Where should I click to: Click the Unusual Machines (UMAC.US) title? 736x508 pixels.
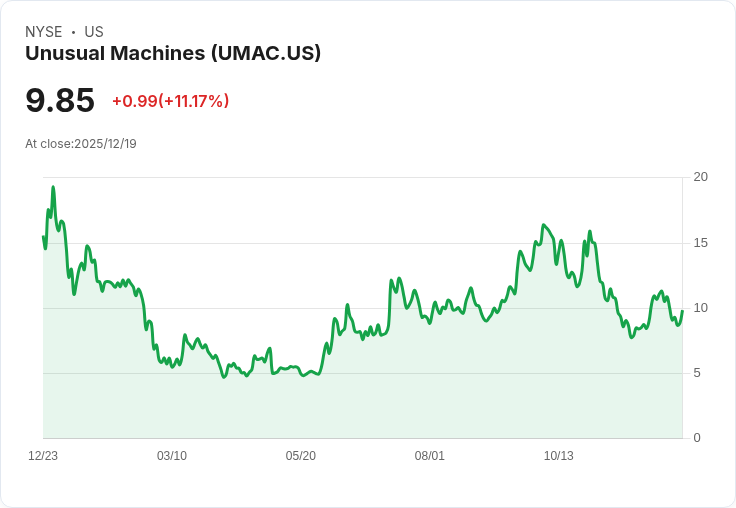click(173, 53)
